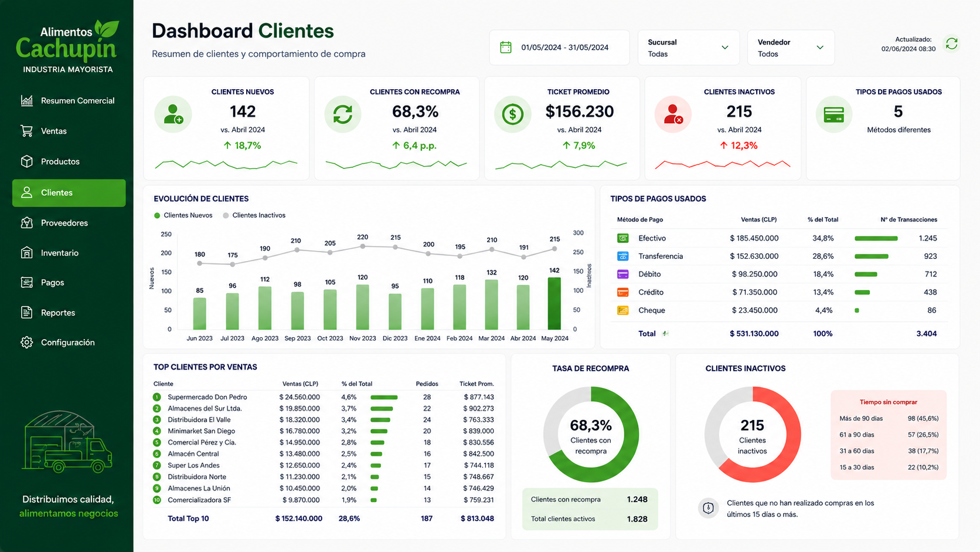Viewport: 980px width, 552px height.
Task: Click the Configuración gear icon
Action: point(26,343)
